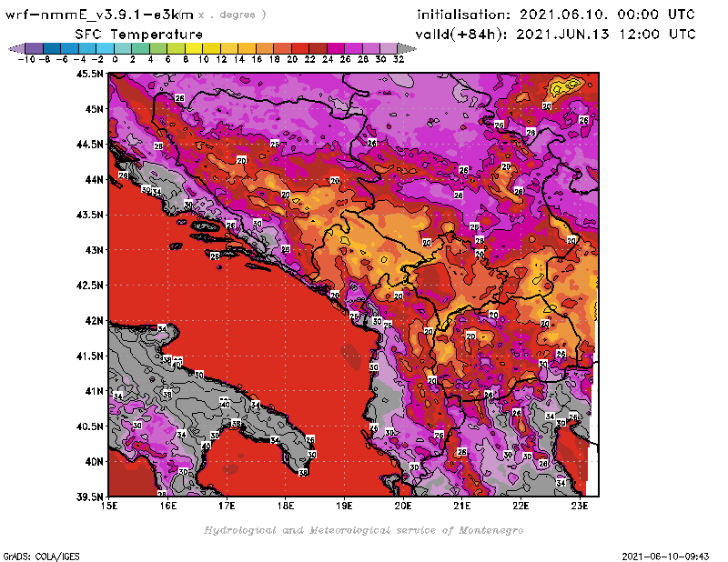Screen dimensions: 728x562
Task: Click the latitude label '45.5N'
Action: 89,74
